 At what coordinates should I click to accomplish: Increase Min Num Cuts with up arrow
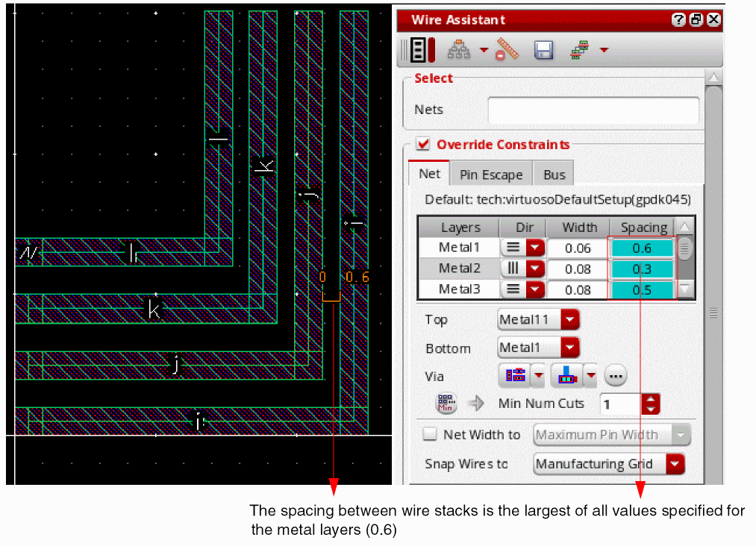coord(651,399)
